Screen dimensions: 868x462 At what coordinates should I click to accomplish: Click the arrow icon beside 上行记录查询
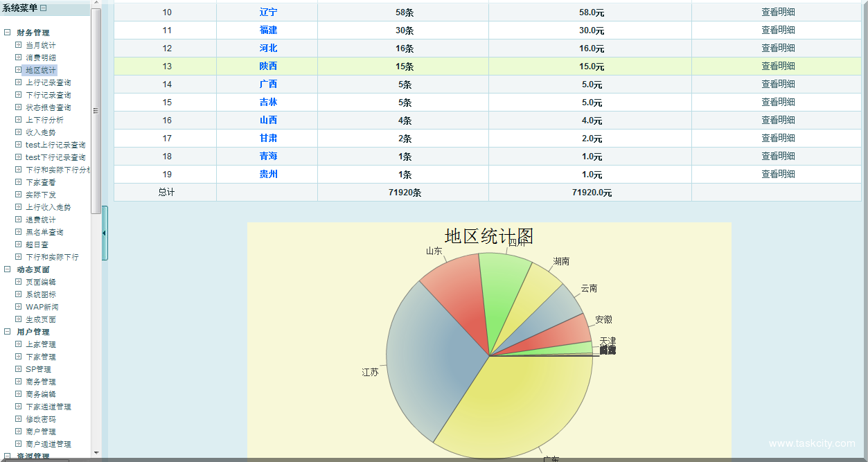[x=19, y=82]
